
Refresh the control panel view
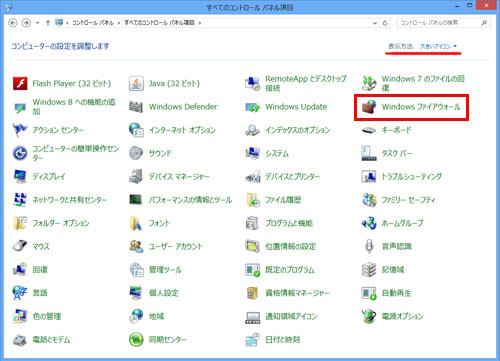point(385,23)
